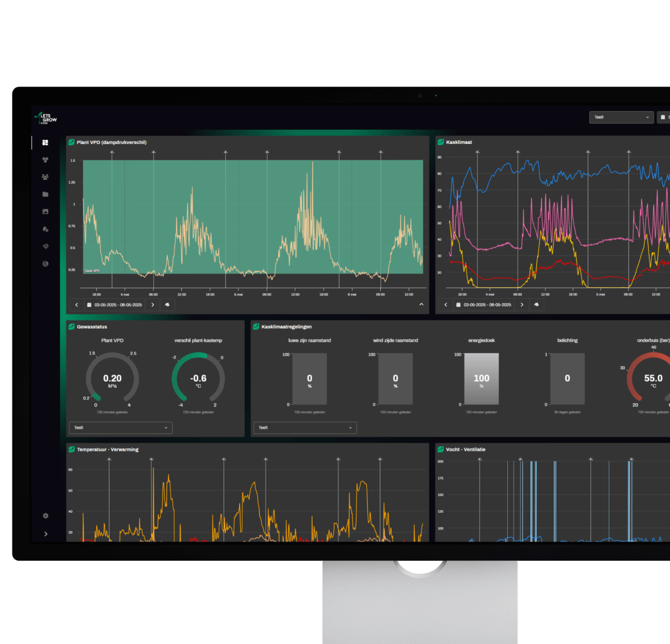Open the cubes modules icon in sidebar
This screenshot has width=670, height=644.
click(45, 160)
